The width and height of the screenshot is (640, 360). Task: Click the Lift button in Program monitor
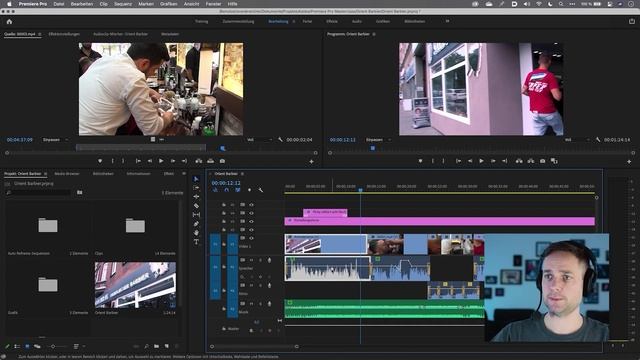point(519,161)
